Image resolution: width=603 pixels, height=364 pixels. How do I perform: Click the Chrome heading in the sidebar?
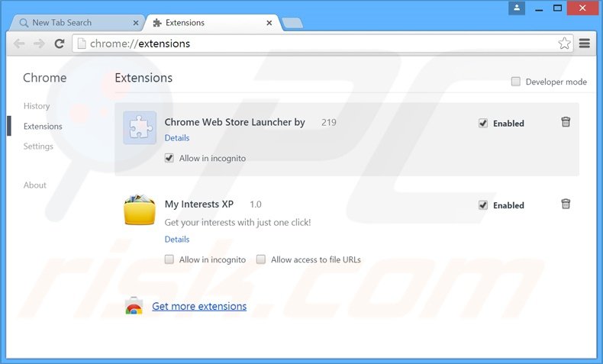[x=44, y=78]
